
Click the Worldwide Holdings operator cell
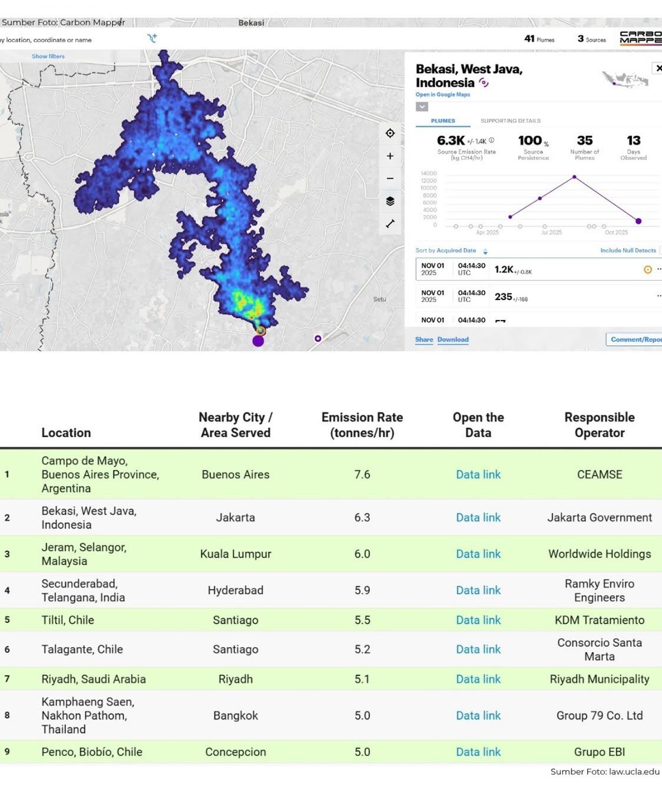click(x=600, y=554)
